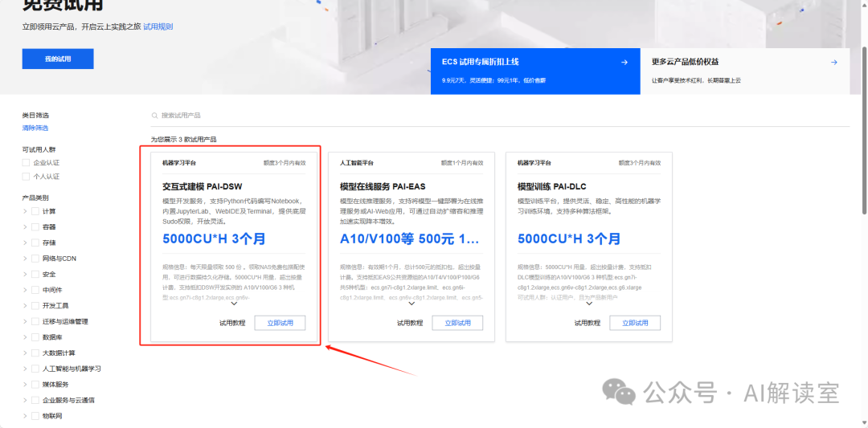
Task: Check the 开发工具 category checkbox
Action: click(x=35, y=306)
